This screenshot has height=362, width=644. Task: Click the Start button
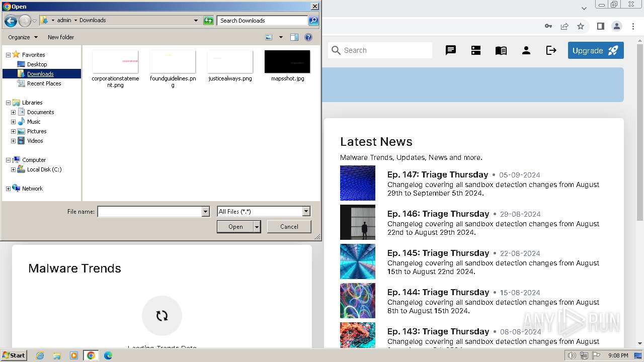pyautogui.click(x=14, y=355)
